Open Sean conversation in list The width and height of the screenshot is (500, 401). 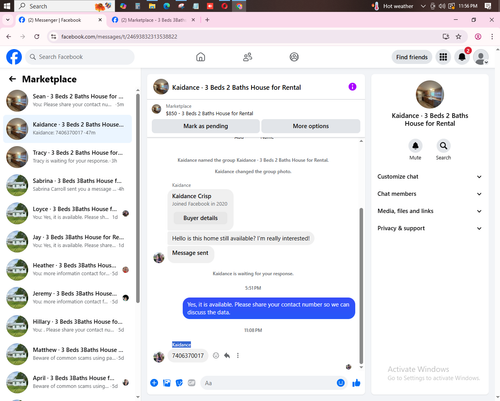[x=68, y=100]
